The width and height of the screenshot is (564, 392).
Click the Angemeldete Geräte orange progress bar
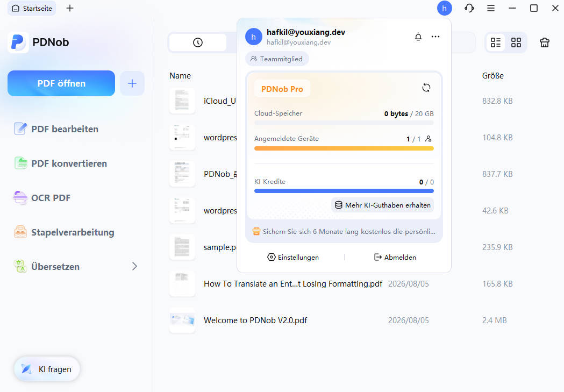(344, 148)
